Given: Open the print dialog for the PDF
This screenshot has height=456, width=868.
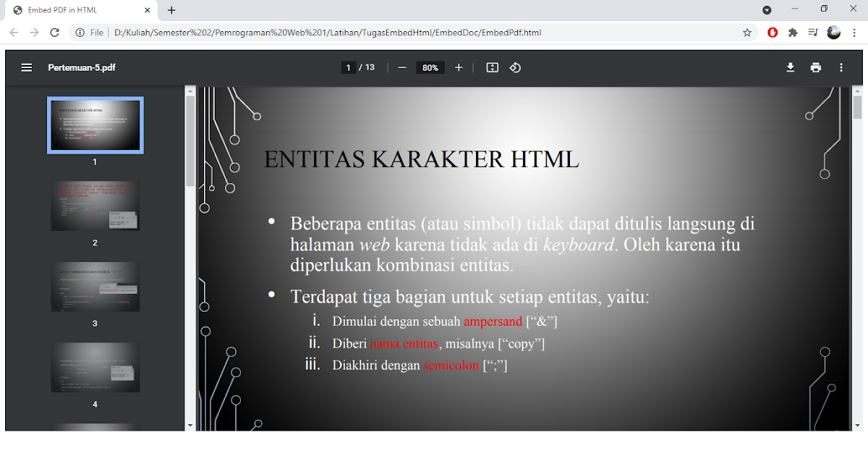Looking at the screenshot, I should 816,67.
